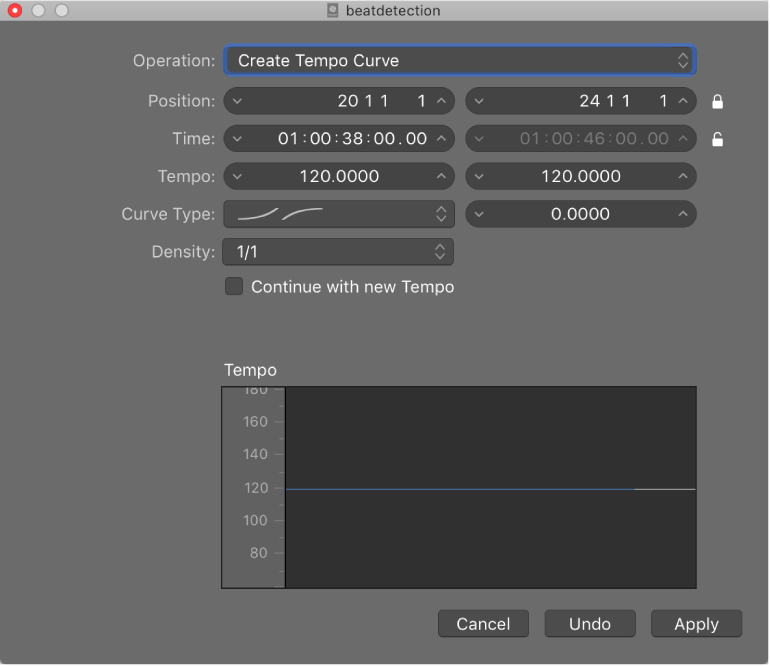The image size is (770, 666).
Task: Click the Apply button
Action: (696, 624)
